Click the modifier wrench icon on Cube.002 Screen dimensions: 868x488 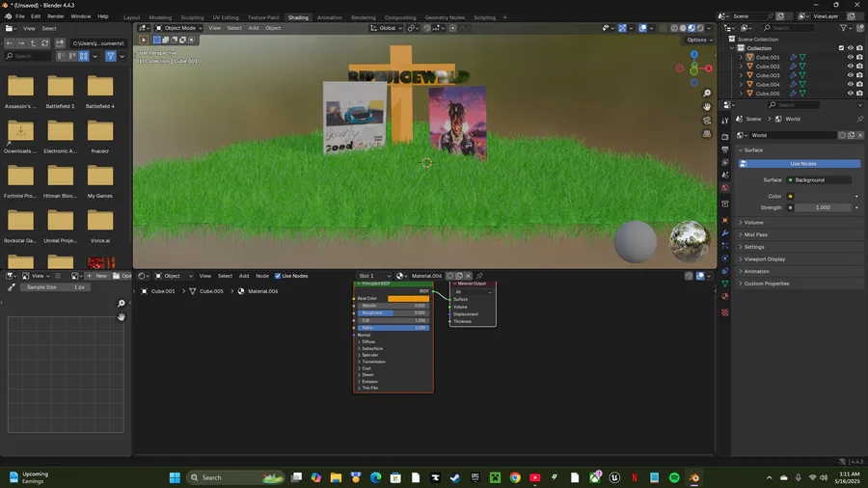tap(793, 67)
